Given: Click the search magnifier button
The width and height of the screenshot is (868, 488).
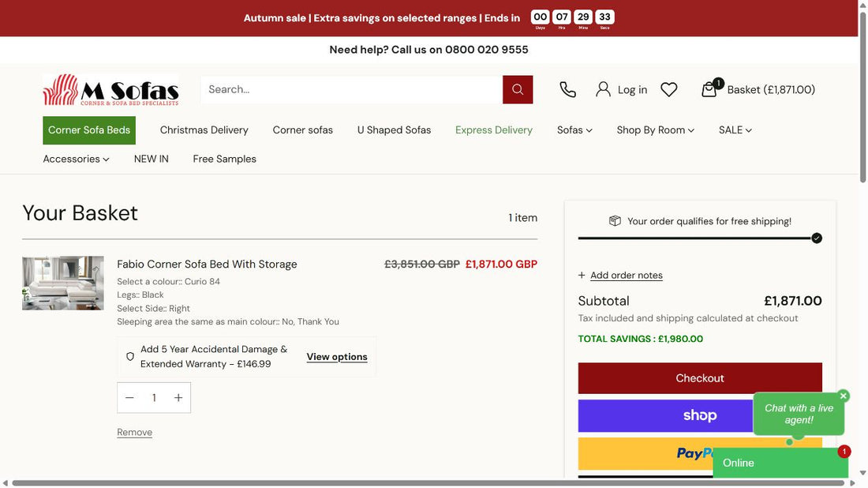Looking at the screenshot, I should click(x=518, y=90).
